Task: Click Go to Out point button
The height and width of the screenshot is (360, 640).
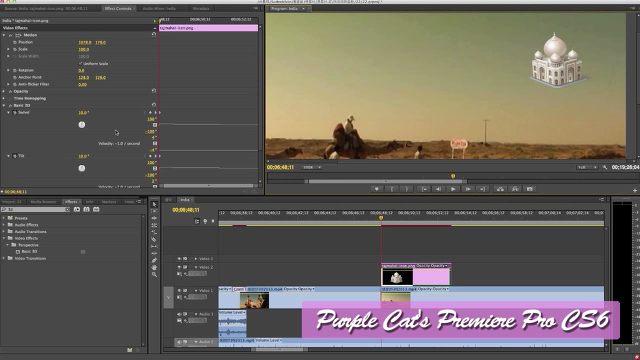Action: (x=482, y=189)
